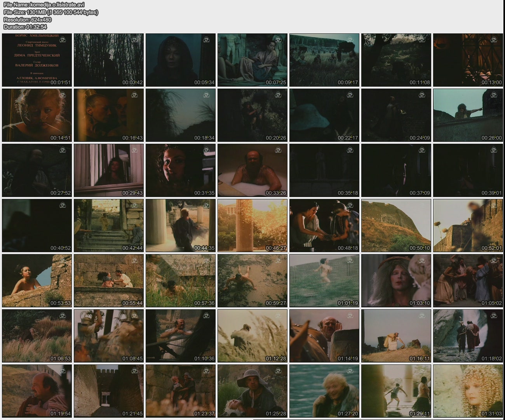Click the frame marked 01:14:19
The width and height of the screenshot is (505, 420).
coord(324,336)
